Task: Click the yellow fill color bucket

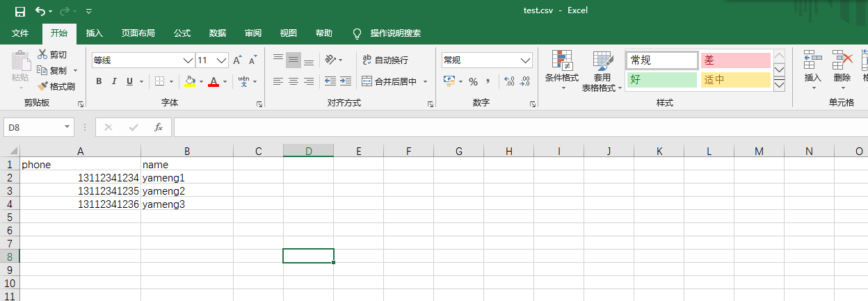Action: (190, 81)
